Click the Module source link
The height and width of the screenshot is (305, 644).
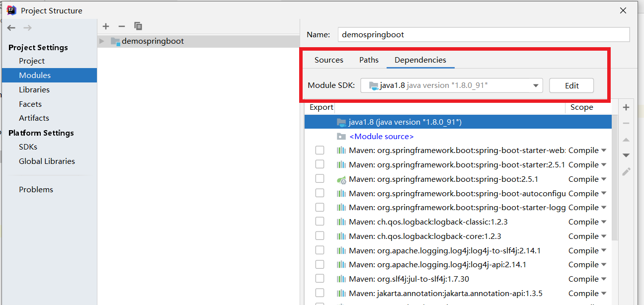[x=381, y=136]
